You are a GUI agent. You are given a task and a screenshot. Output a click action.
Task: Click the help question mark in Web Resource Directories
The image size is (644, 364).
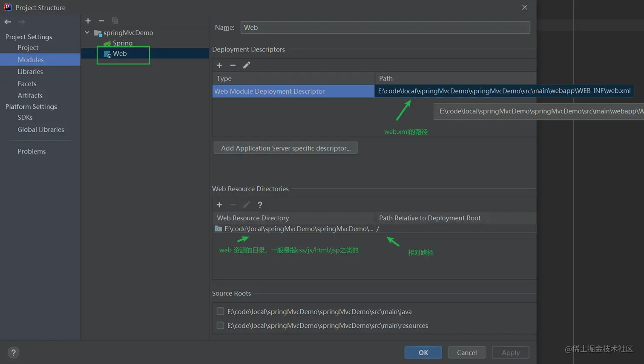[260, 205]
